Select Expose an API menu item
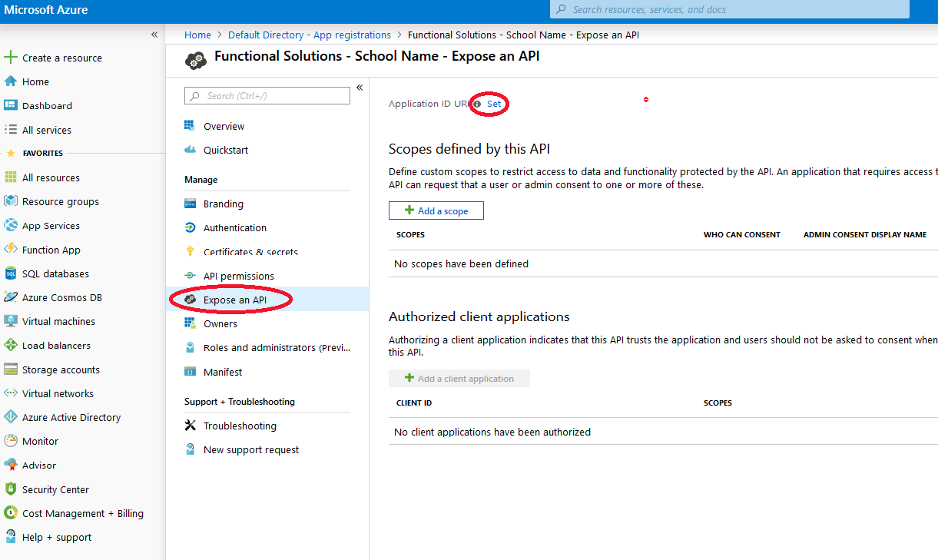The width and height of the screenshot is (938, 560). pyautogui.click(x=235, y=300)
